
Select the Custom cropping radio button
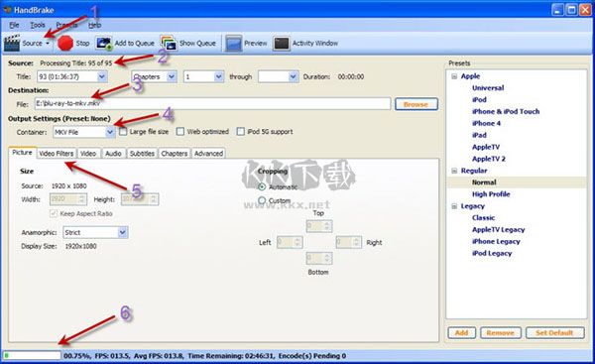[x=262, y=200]
